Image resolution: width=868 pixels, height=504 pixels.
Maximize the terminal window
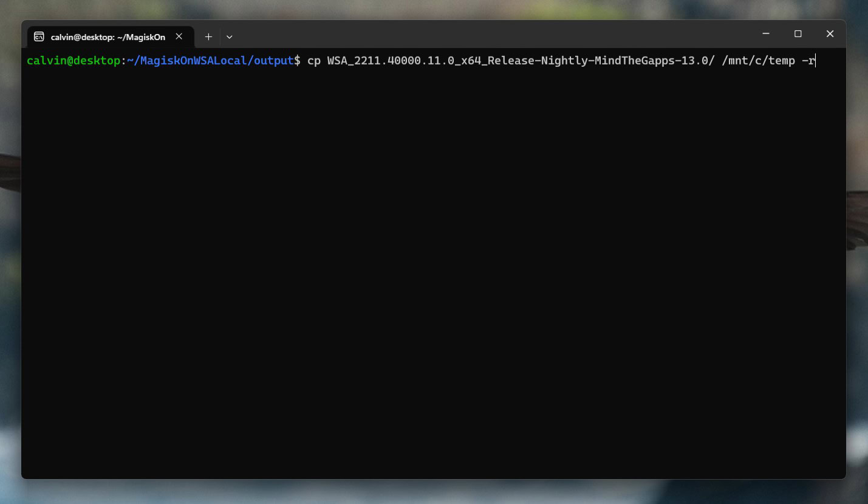pyautogui.click(x=798, y=34)
